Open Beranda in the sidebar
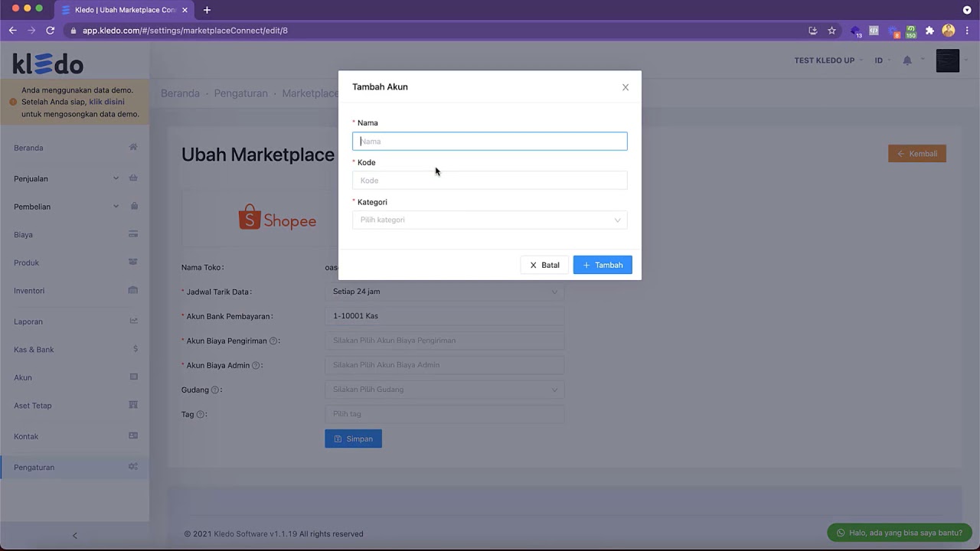 pos(28,148)
